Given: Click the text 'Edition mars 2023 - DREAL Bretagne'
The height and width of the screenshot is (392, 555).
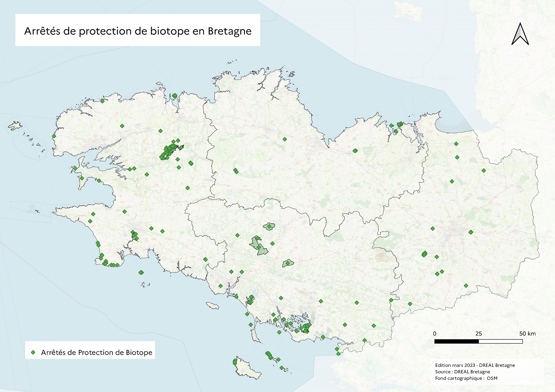Looking at the screenshot, I should [475, 365].
